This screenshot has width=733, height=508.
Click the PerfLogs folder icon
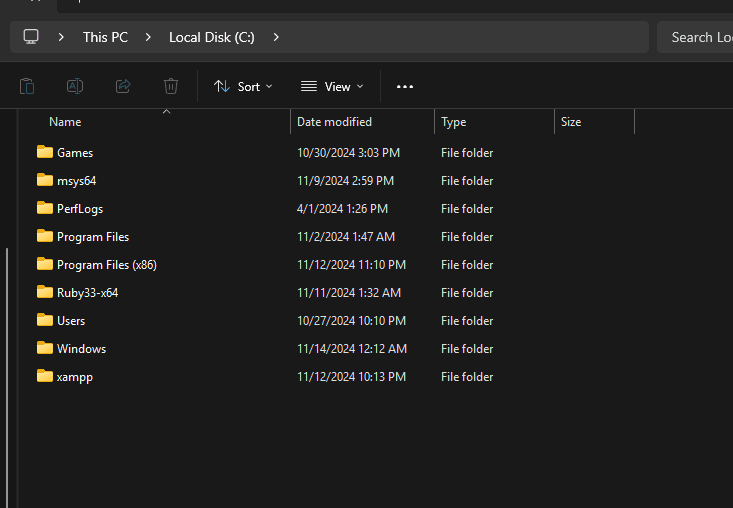point(45,208)
